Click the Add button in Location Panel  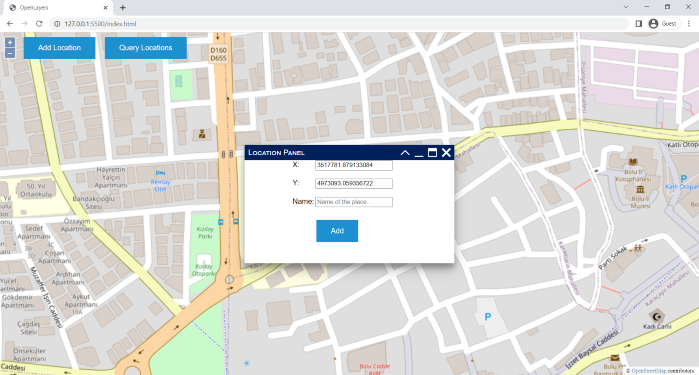coord(337,231)
